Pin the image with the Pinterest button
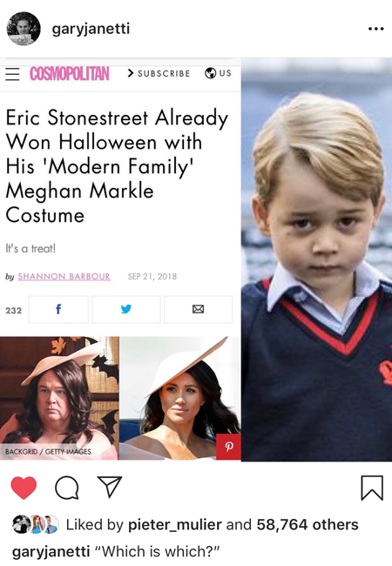The width and height of the screenshot is (392, 566). 228,447
